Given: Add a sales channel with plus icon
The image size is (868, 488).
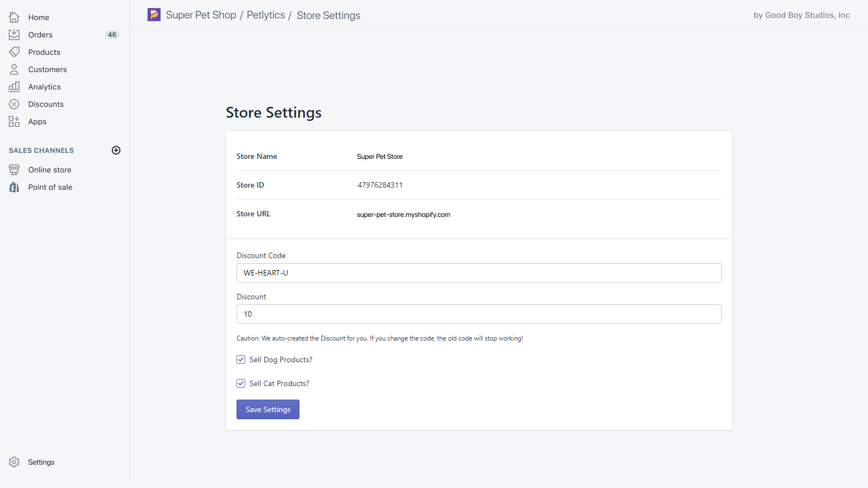Looking at the screenshot, I should coord(116,150).
